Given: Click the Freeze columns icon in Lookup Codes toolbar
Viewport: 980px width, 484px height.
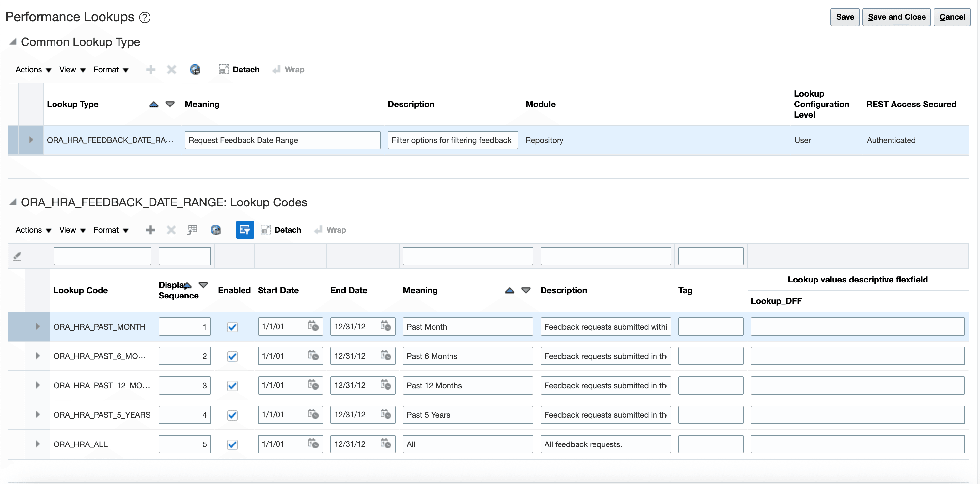Looking at the screenshot, I should pyautogui.click(x=192, y=230).
